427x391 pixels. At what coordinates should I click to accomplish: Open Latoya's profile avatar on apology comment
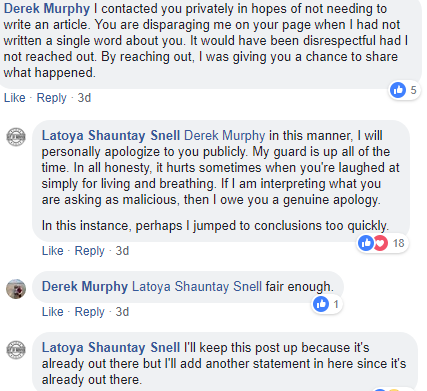pos(16,137)
